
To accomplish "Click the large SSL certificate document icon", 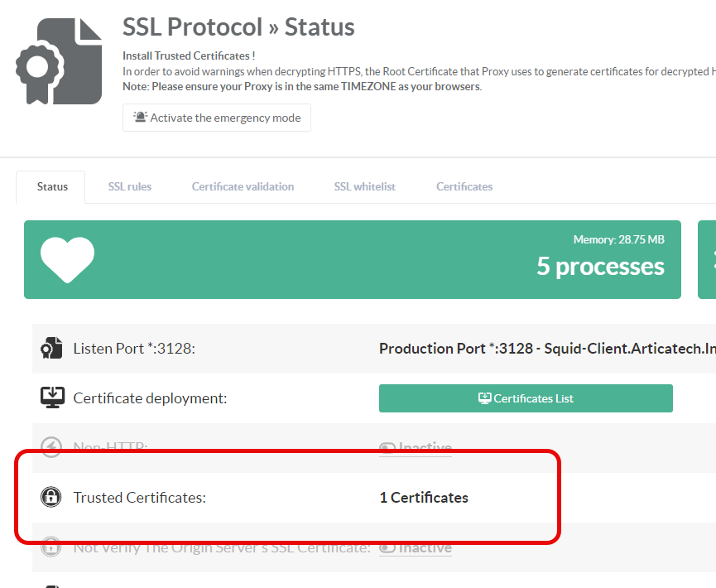I will (x=58, y=63).
